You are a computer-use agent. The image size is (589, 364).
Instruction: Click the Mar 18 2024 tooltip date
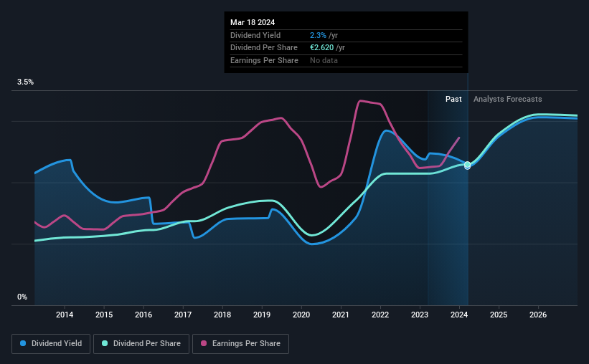(x=253, y=22)
